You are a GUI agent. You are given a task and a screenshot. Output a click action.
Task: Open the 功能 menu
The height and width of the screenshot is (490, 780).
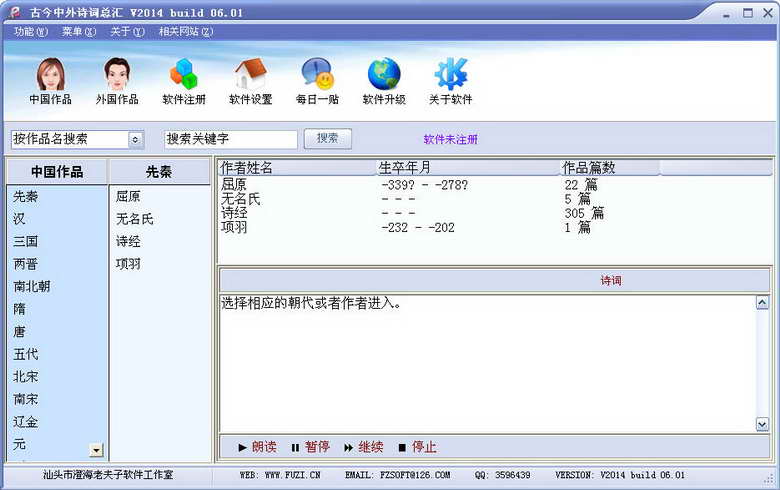[x=31, y=31]
